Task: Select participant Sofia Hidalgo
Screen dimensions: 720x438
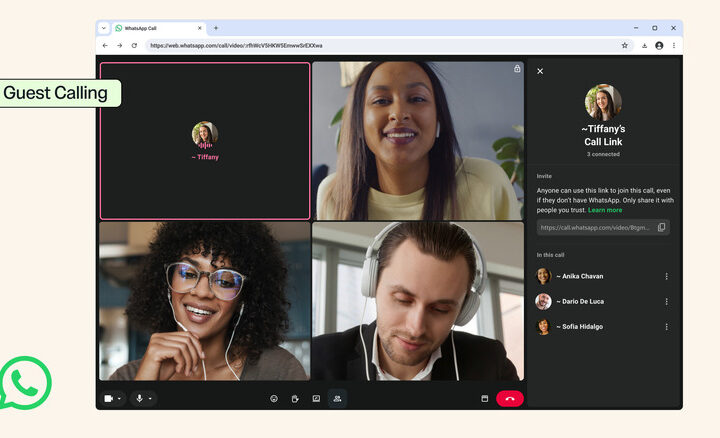Action: click(x=603, y=326)
